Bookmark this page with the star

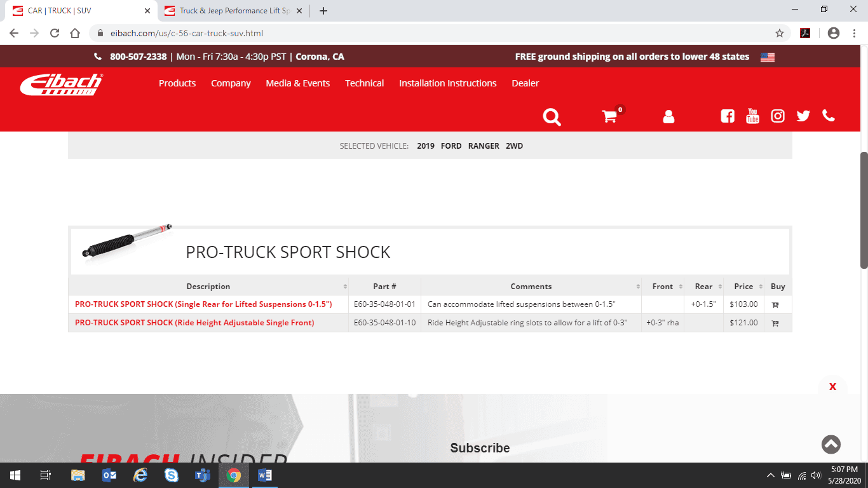pos(780,33)
